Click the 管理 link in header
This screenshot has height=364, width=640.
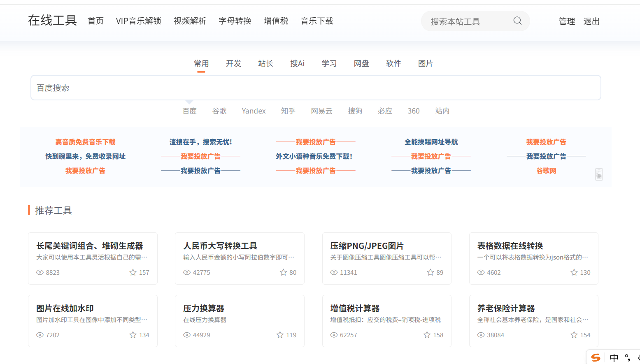pyautogui.click(x=567, y=21)
